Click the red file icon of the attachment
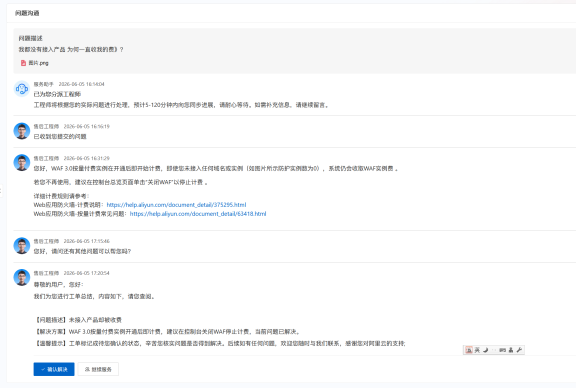The image size is (576, 388). (x=24, y=63)
